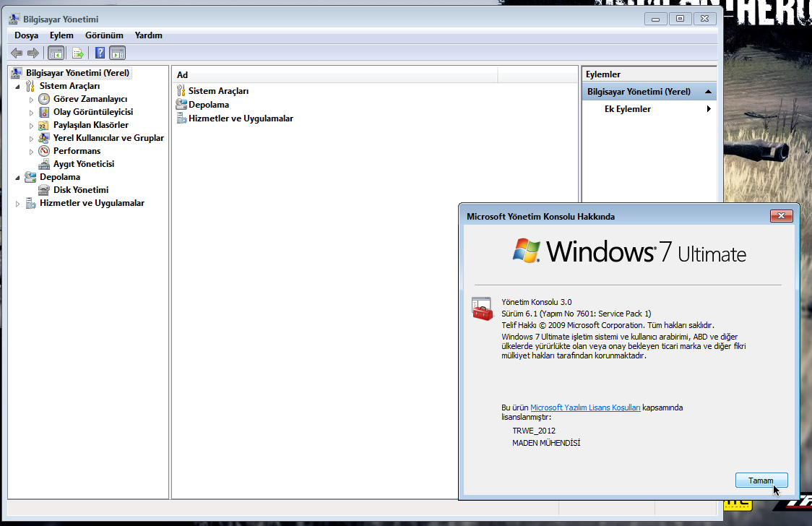Select Olay Görüntüleyicisi tree item
The image size is (812, 526).
point(93,112)
